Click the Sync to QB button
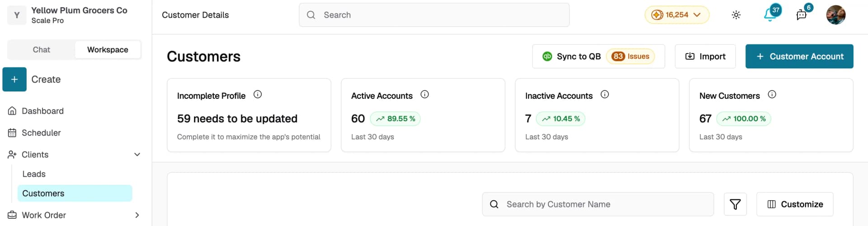The width and height of the screenshot is (868, 226). [599, 56]
